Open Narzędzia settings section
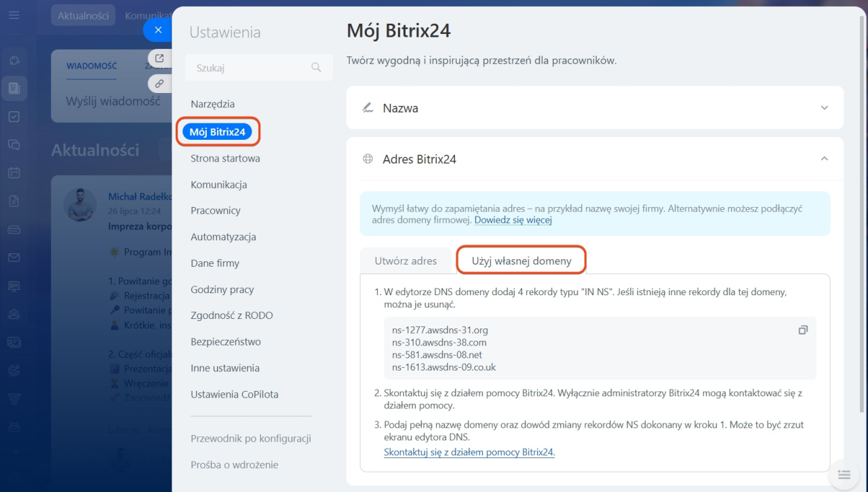The height and width of the screenshot is (492, 868). (x=212, y=104)
